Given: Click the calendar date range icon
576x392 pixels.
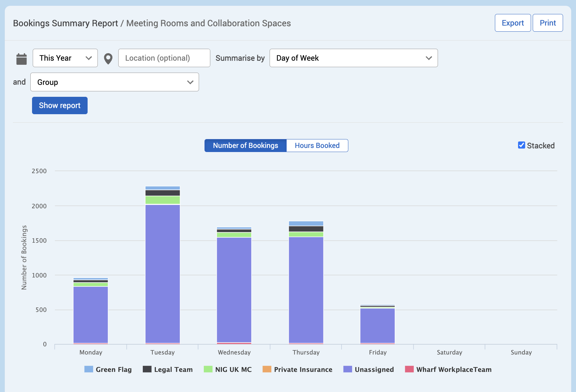Looking at the screenshot, I should 21,59.
